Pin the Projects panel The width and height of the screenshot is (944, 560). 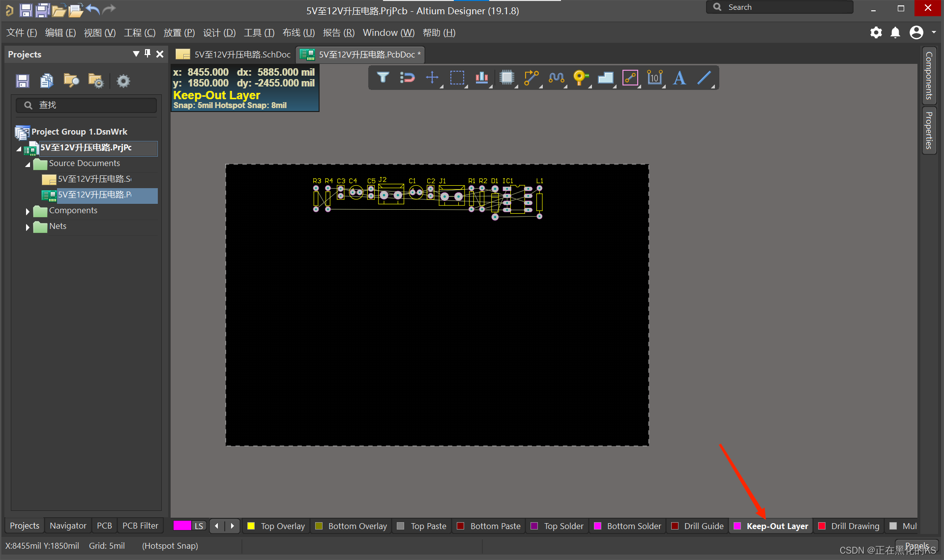pos(147,54)
